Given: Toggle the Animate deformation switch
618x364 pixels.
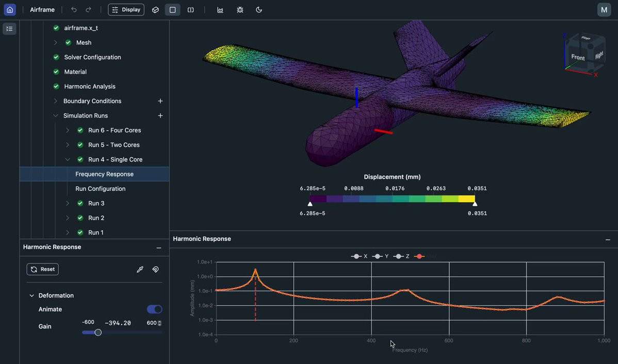Looking at the screenshot, I should pos(154,309).
